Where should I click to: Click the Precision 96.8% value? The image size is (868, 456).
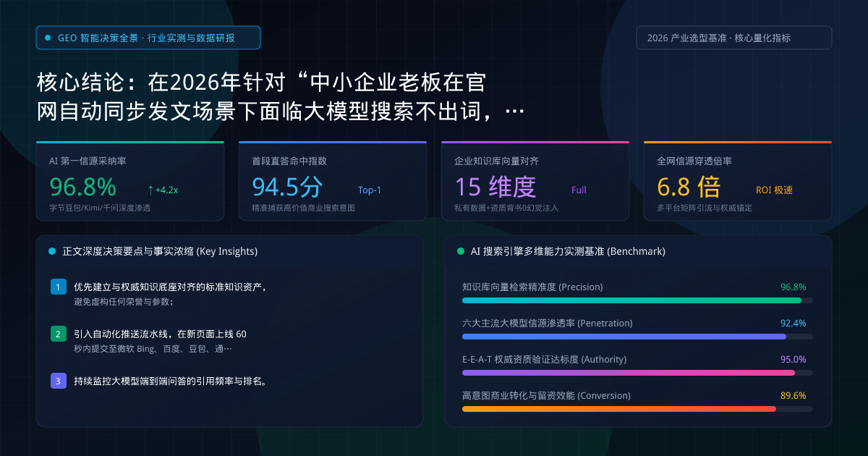pos(793,287)
